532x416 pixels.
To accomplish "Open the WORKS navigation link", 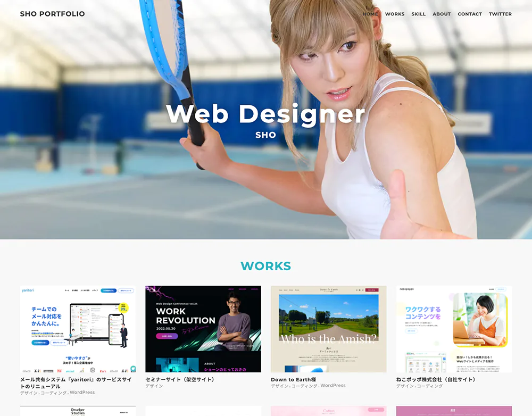I will pyautogui.click(x=395, y=14).
